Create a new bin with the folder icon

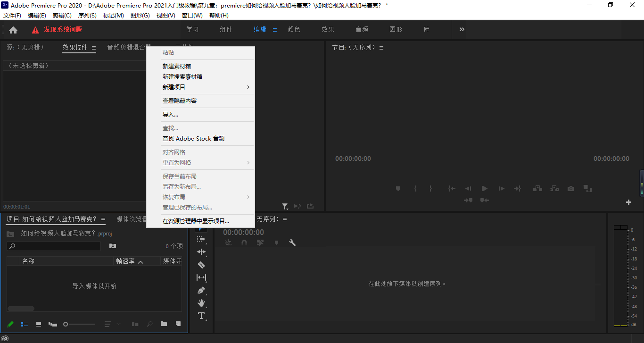(x=164, y=324)
